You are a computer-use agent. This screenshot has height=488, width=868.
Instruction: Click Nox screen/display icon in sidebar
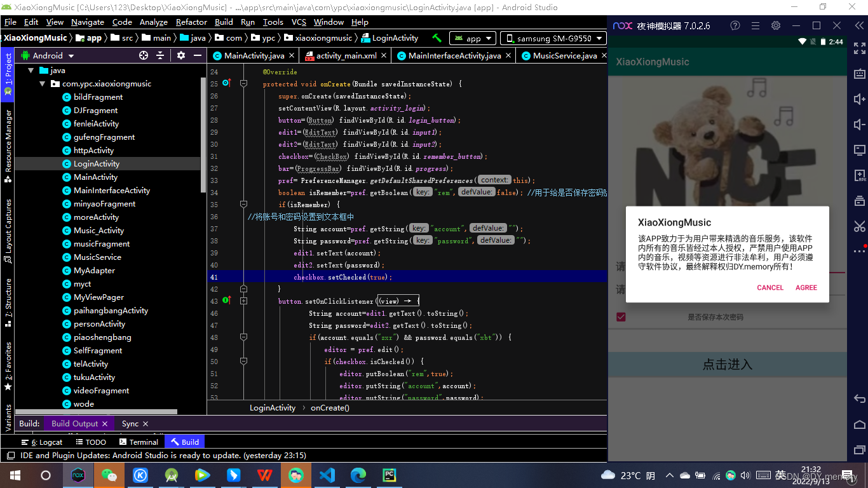[859, 150]
